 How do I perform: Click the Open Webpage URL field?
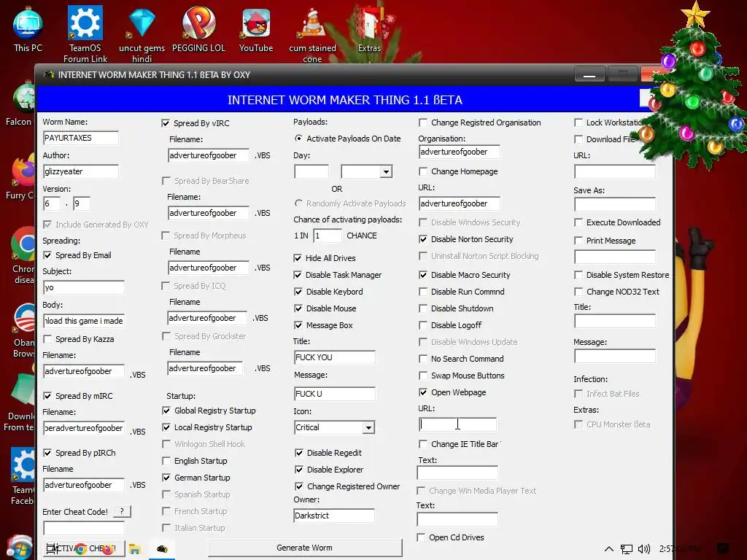(458, 424)
